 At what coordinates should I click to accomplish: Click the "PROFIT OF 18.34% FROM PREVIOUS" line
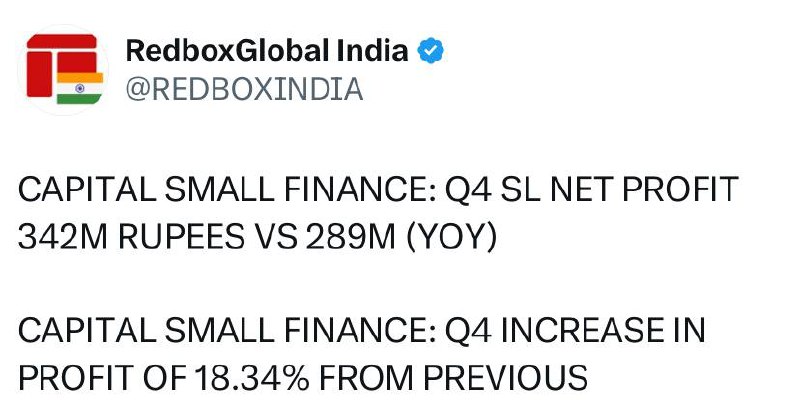pyautogui.click(x=303, y=378)
